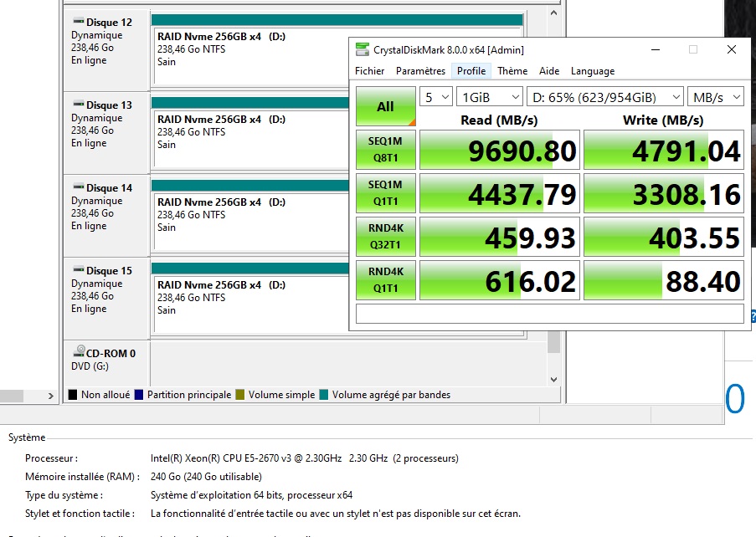Run the SEQ1M Q8T1 test
The width and height of the screenshot is (756, 537).
point(386,149)
